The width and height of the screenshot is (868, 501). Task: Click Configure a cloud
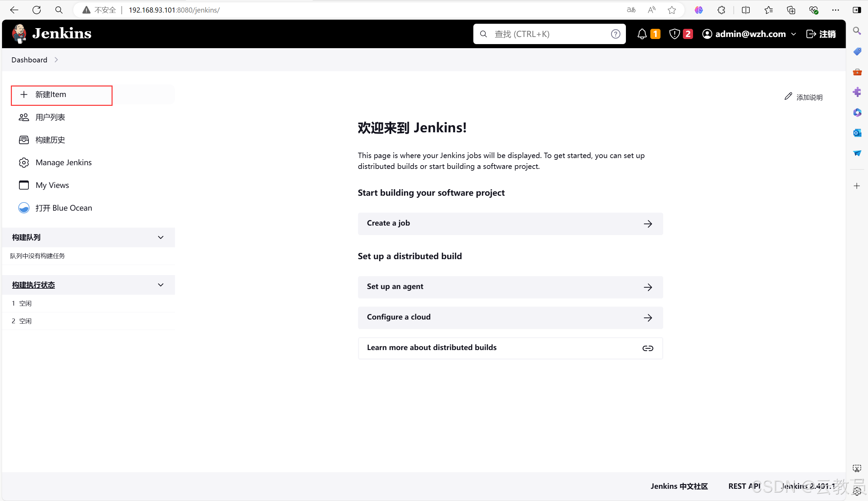(x=510, y=317)
